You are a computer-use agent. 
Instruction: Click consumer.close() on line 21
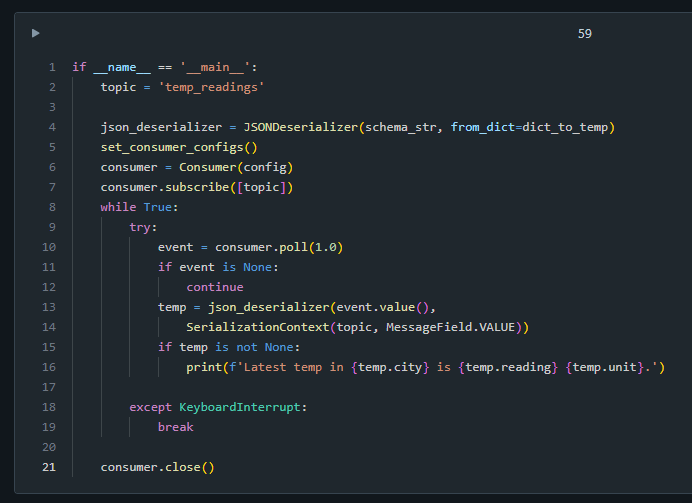[x=158, y=467]
